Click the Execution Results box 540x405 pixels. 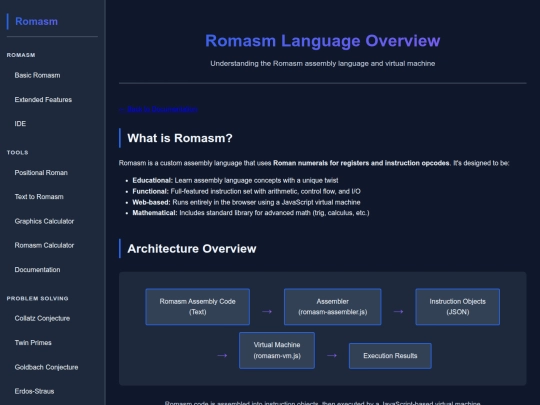[390, 356]
